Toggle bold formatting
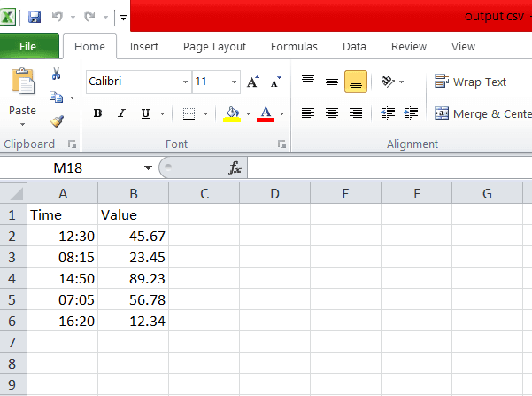This screenshot has height=396, width=532. click(x=97, y=113)
